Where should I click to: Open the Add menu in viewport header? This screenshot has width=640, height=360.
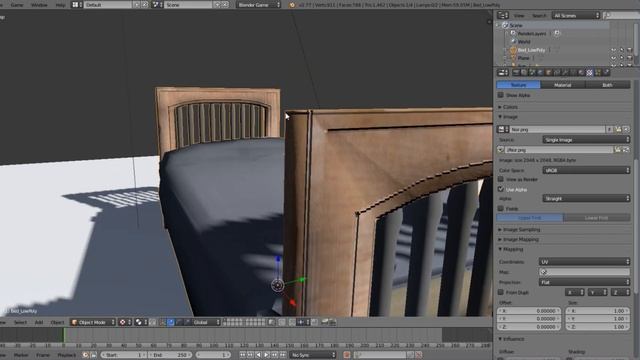(x=39, y=322)
